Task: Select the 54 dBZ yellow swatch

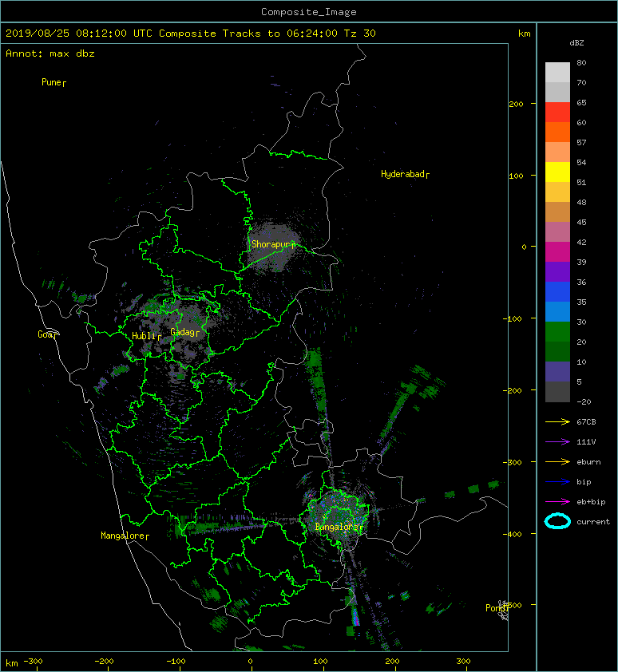Action: (x=557, y=172)
